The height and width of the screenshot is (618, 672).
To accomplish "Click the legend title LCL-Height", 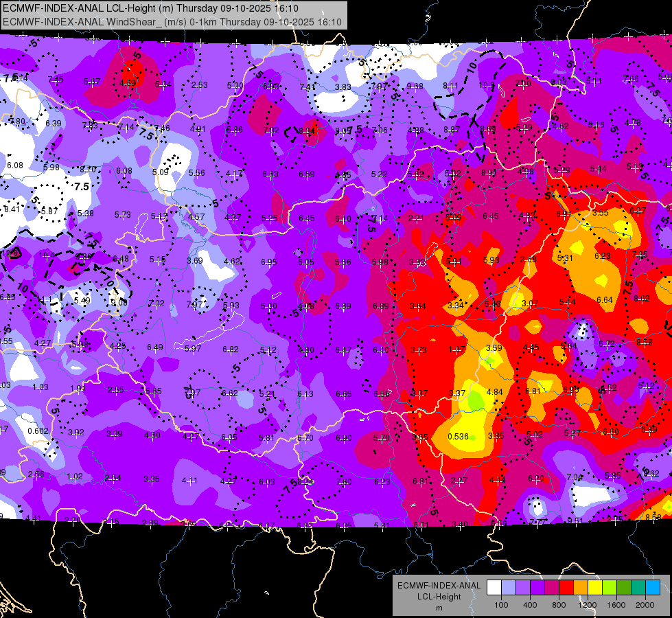I will pos(439,597).
